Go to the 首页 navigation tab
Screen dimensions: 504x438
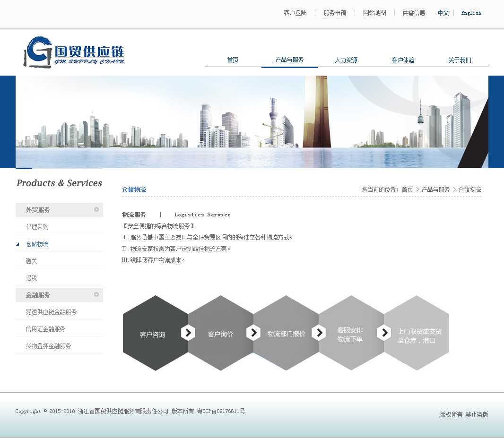pyautogui.click(x=233, y=60)
